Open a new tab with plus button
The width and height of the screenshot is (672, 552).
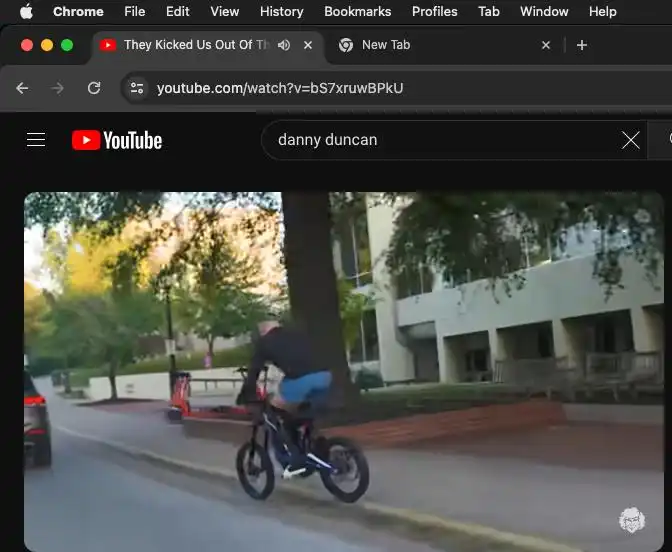[582, 45]
